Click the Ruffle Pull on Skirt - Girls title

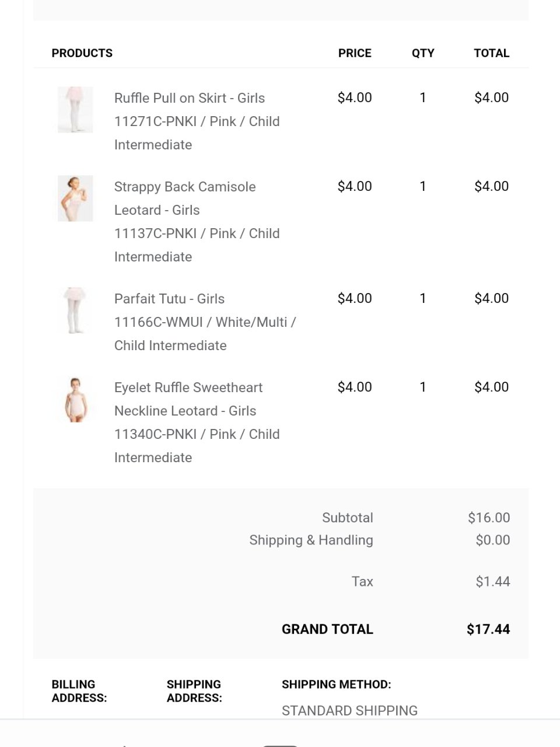pyautogui.click(x=189, y=98)
